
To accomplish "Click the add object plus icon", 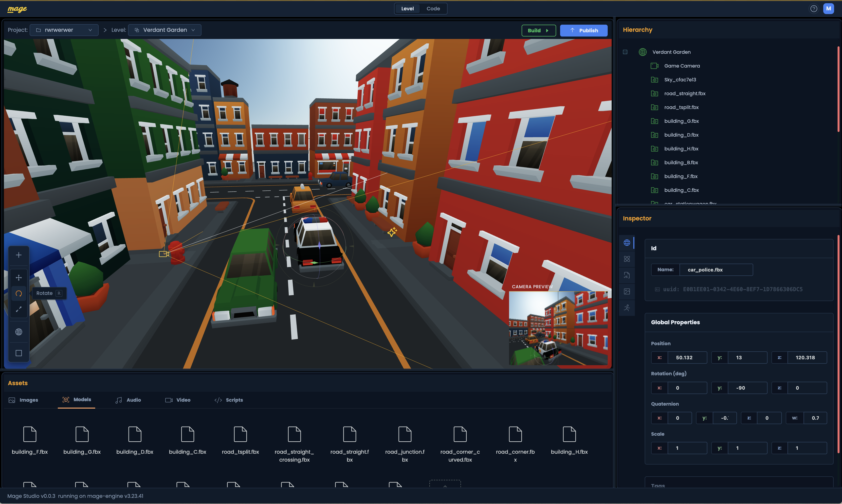I will 19,255.
